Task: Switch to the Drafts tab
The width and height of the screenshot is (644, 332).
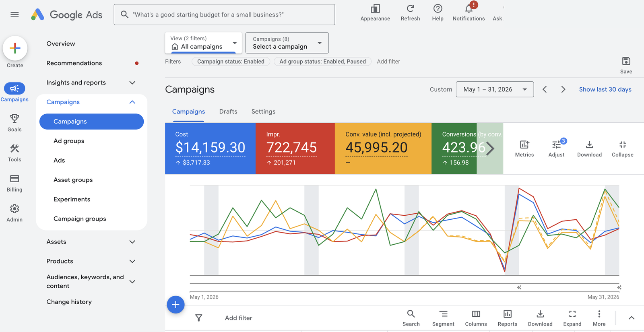Action: tap(228, 111)
